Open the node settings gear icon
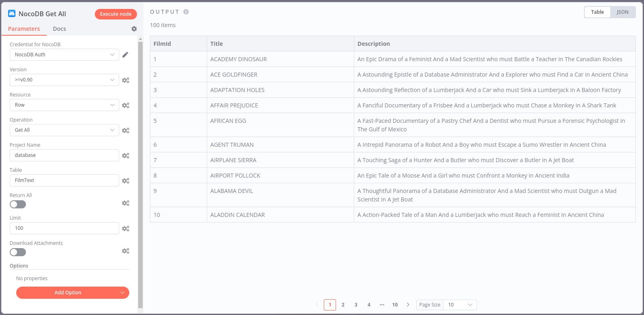This screenshot has width=644, height=315. point(134,29)
